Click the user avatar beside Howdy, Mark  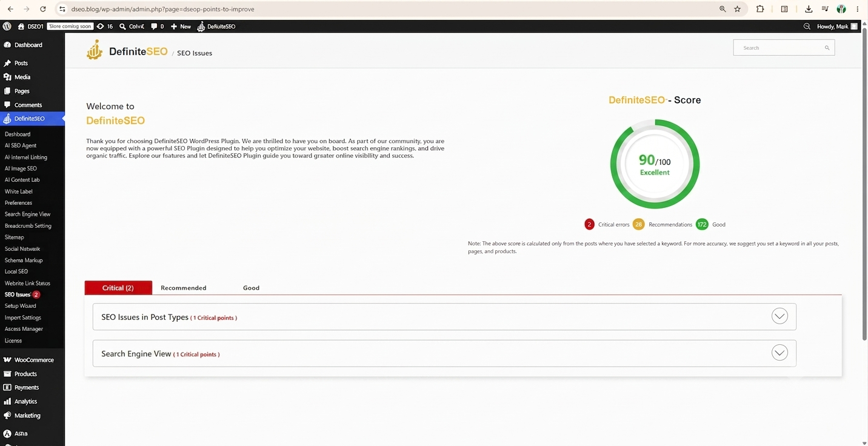pos(854,27)
